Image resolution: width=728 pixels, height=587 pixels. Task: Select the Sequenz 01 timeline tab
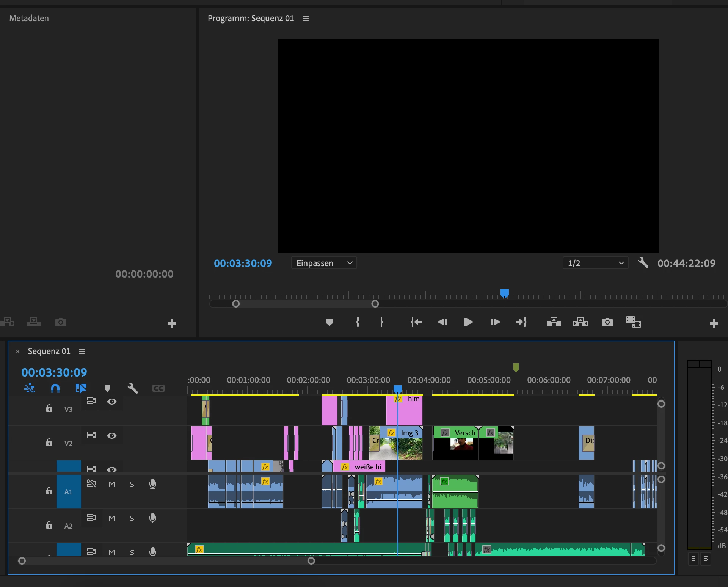coord(49,352)
